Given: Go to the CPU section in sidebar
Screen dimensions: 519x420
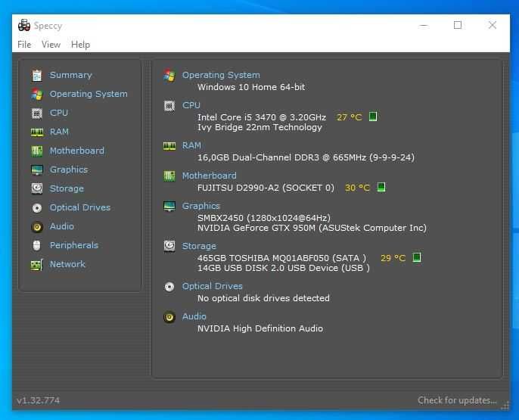Looking at the screenshot, I should [58, 113].
